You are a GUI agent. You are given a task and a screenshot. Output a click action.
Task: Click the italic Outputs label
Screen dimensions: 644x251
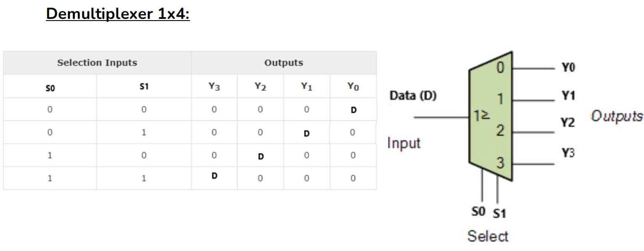[617, 116]
